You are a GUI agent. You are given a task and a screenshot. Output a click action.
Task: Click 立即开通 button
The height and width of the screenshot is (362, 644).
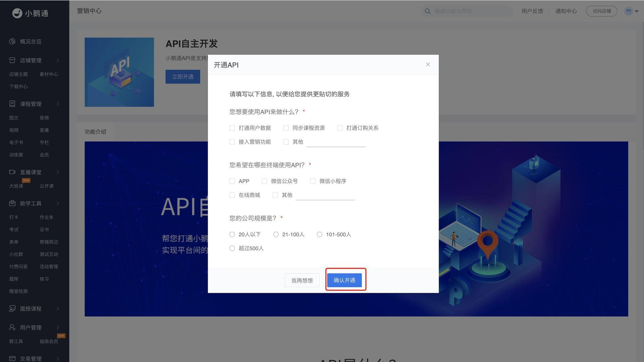(183, 77)
